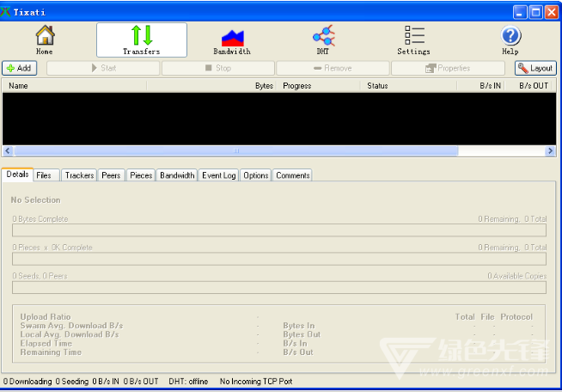Click the Tixati title bar logo icon

click(5, 12)
